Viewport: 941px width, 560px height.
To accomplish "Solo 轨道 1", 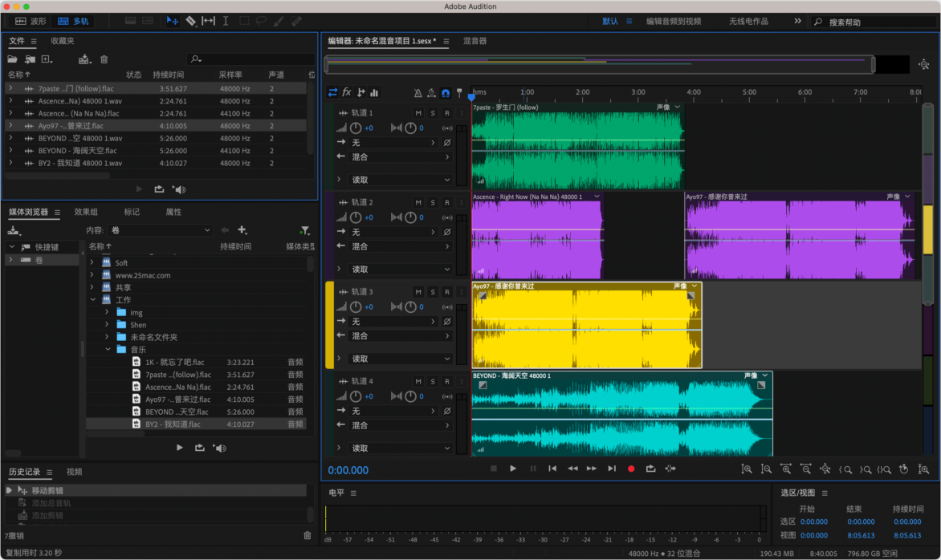I will (433, 112).
